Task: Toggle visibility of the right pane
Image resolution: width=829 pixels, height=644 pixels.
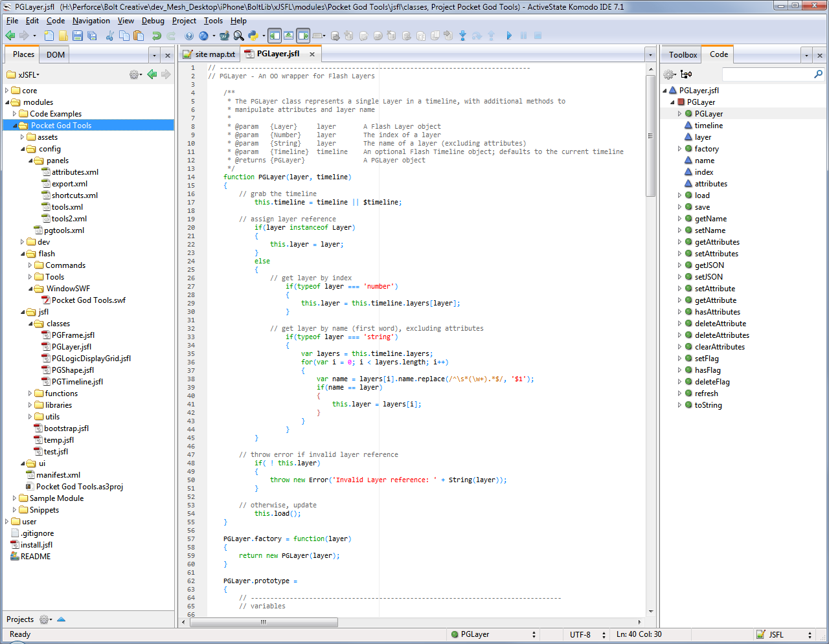Action: tap(303, 36)
